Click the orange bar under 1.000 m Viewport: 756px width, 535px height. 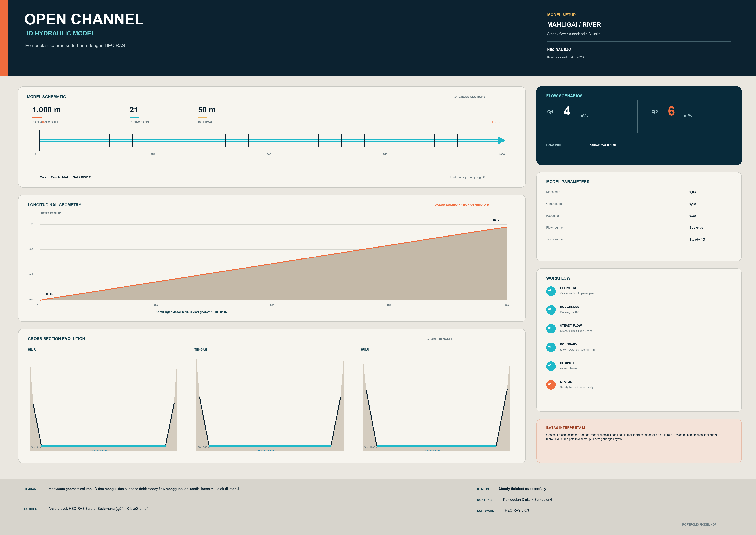(37, 117)
